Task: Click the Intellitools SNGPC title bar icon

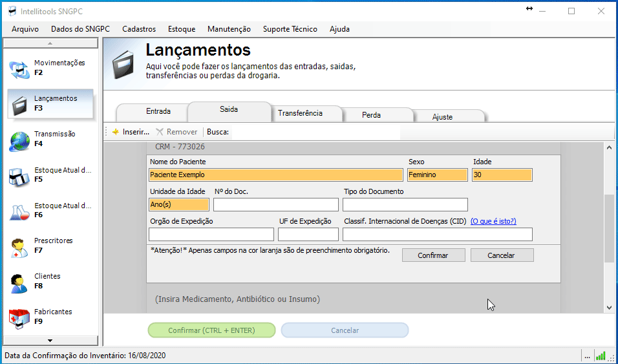Action: pos(12,12)
